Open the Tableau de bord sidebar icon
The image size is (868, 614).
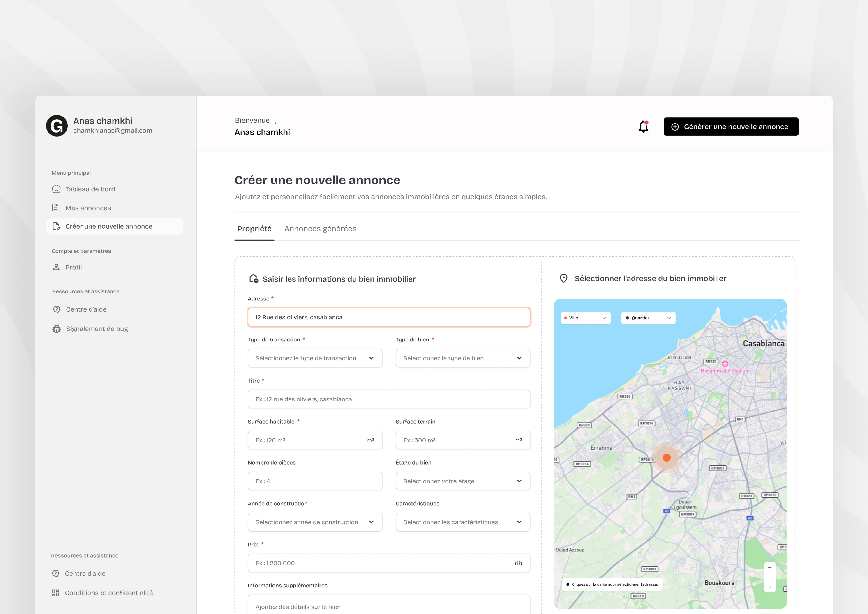pyautogui.click(x=56, y=189)
